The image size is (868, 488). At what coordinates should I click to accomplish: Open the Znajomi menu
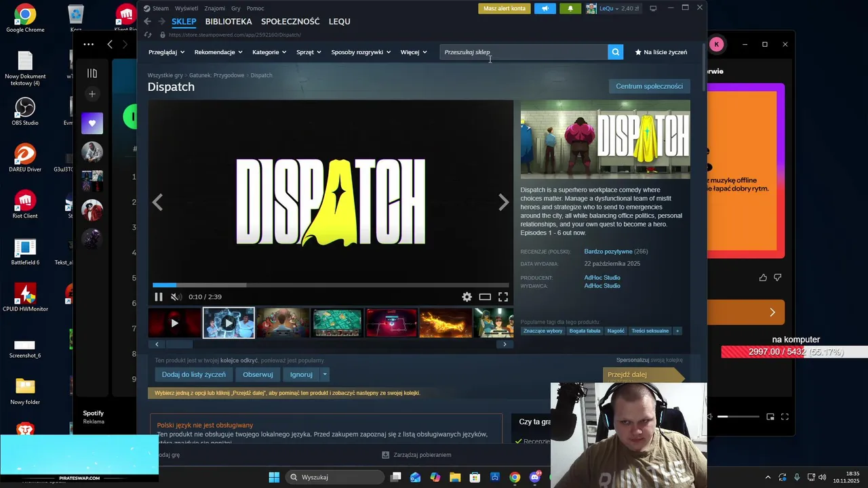(x=214, y=8)
